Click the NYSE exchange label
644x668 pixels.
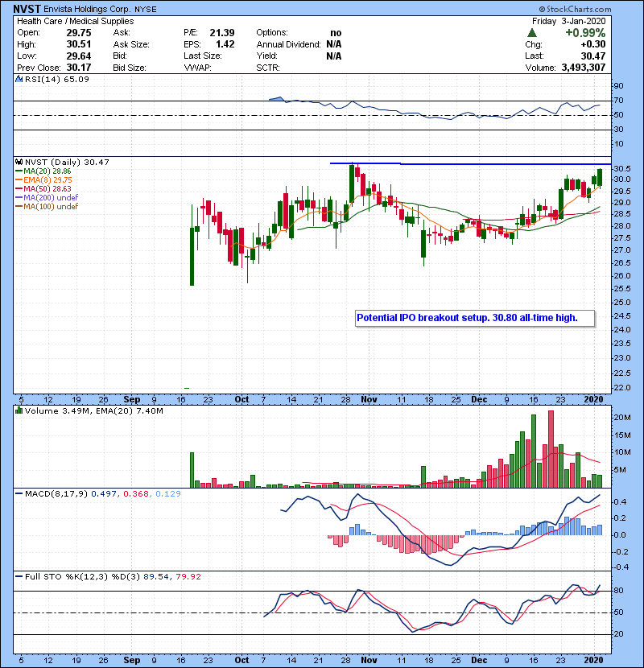point(146,10)
